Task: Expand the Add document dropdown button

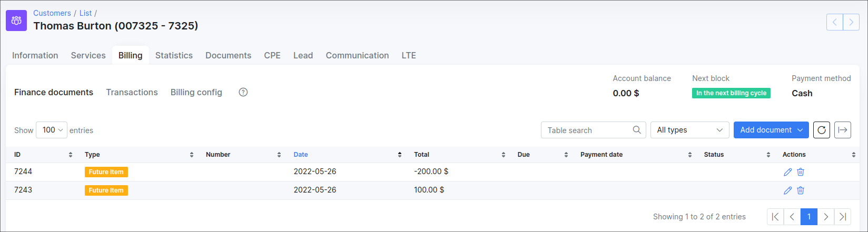Action: (771, 130)
